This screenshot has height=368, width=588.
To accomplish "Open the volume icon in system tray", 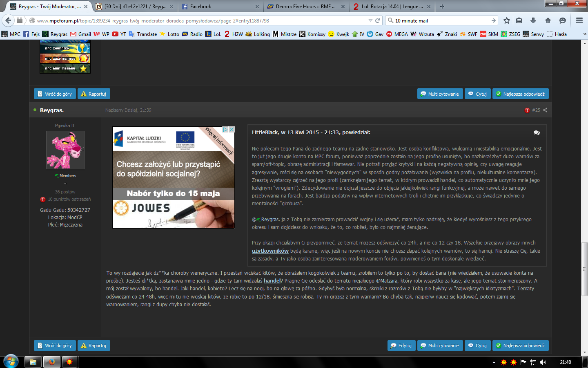I will click(x=543, y=362).
